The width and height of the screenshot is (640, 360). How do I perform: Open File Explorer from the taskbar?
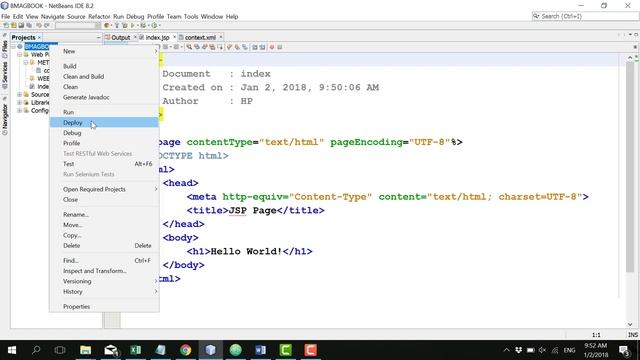pyautogui.click(x=85, y=350)
